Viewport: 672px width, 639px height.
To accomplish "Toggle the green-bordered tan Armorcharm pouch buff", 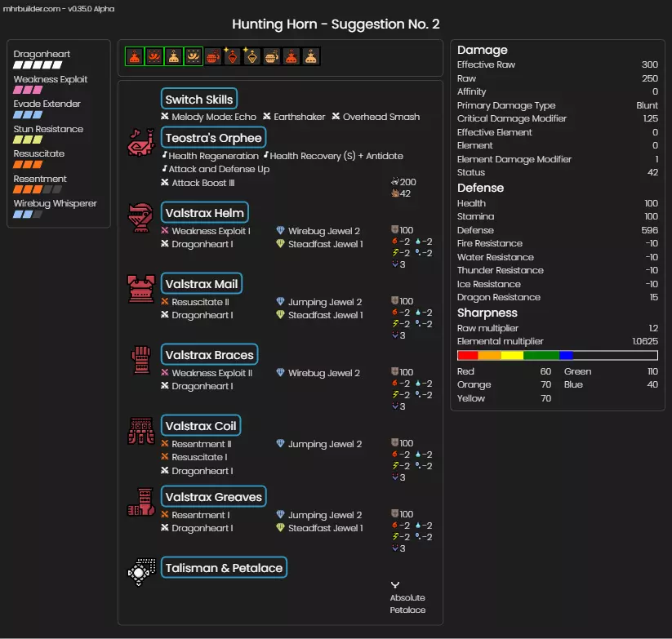I will (174, 56).
